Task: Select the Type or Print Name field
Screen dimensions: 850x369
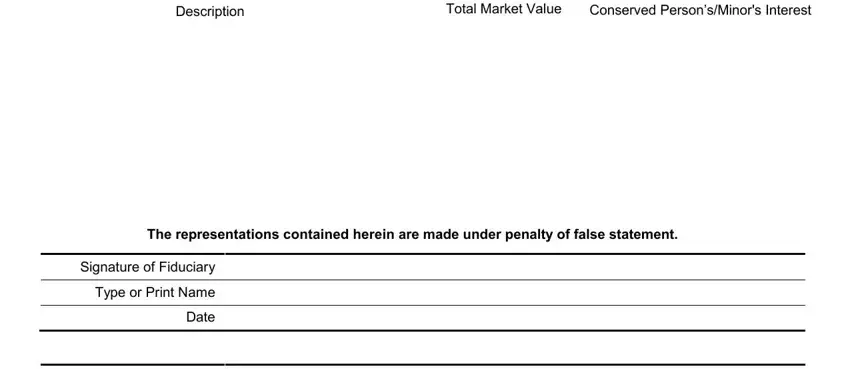Action: (x=514, y=293)
